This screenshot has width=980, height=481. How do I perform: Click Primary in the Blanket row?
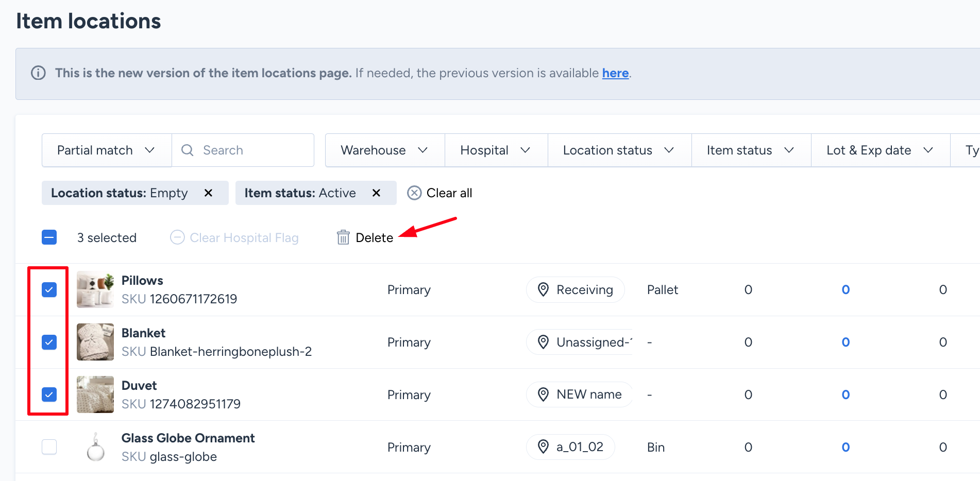click(x=409, y=342)
